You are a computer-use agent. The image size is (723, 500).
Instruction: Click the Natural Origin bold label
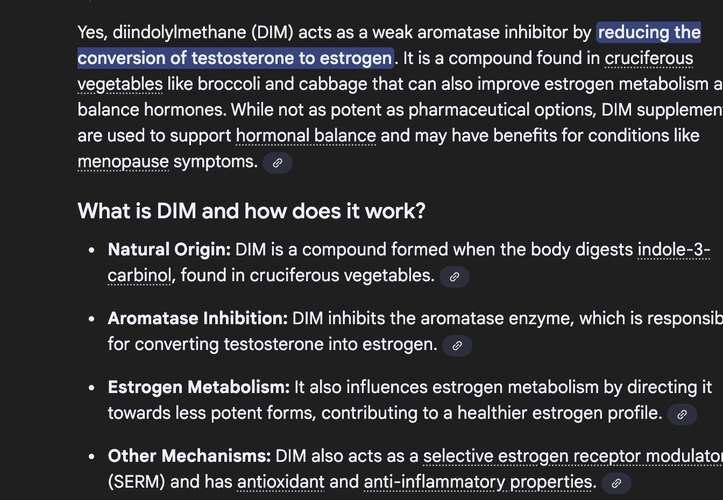coord(169,250)
